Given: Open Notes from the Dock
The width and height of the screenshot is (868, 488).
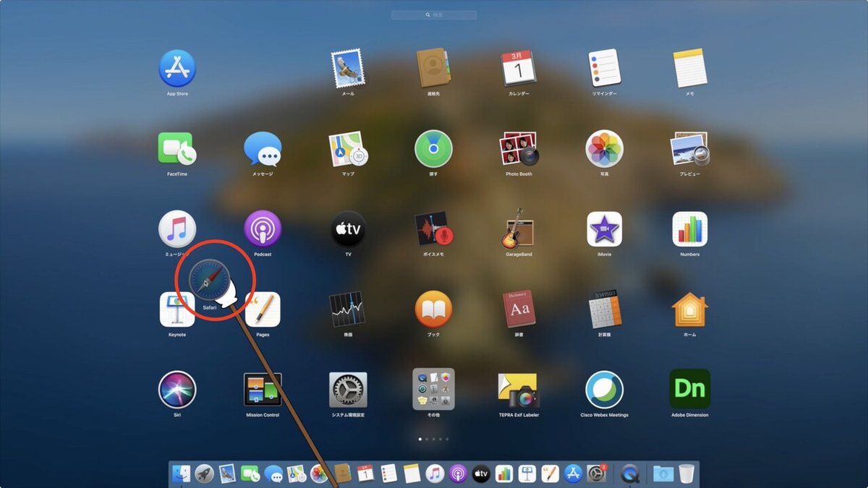Looking at the screenshot, I should pyautogui.click(x=412, y=474).
